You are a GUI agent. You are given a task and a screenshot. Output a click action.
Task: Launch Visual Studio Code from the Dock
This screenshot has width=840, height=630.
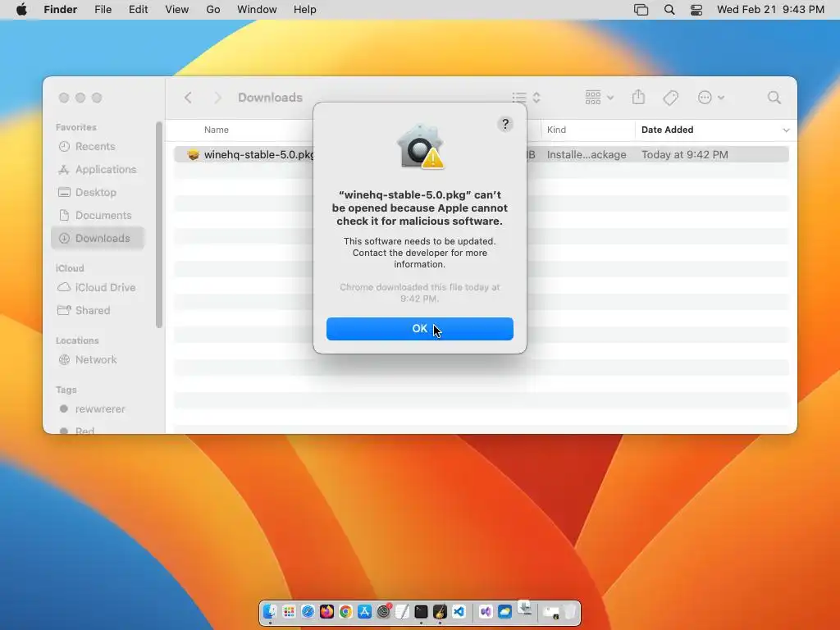pyautogui.click(x=459, y=611)
